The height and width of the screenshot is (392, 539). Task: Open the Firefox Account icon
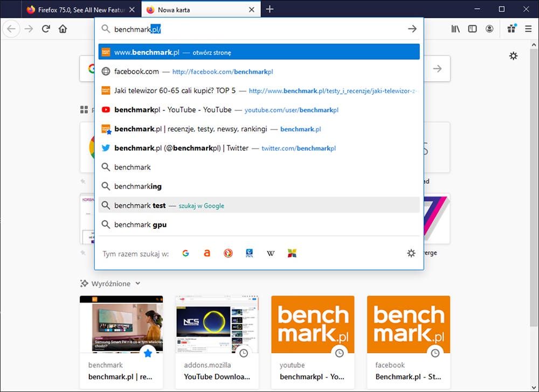(489, 29)
